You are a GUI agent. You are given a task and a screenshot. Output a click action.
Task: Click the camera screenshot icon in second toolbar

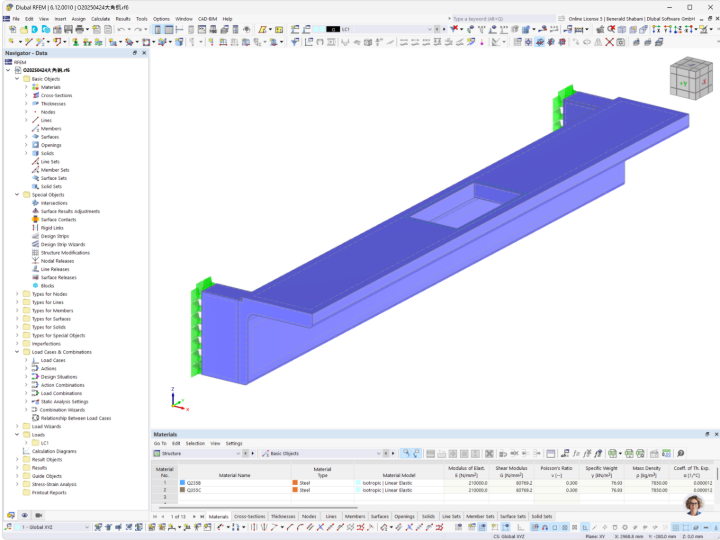620,42
